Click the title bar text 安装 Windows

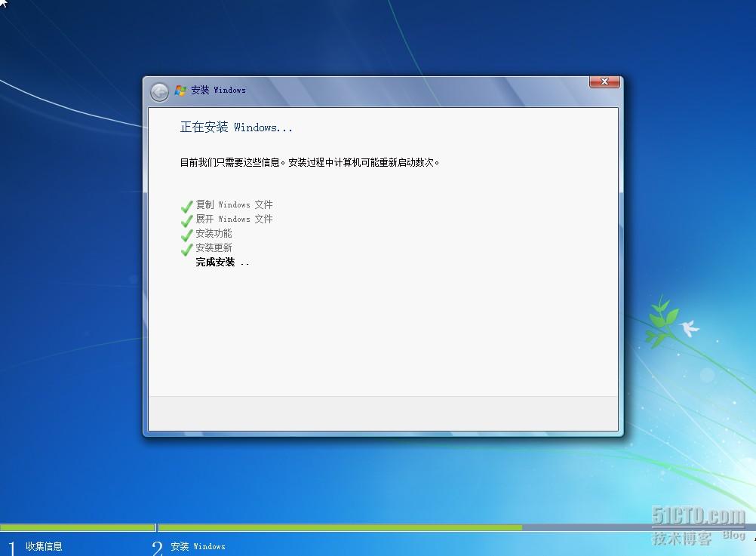tap(218, 91)
